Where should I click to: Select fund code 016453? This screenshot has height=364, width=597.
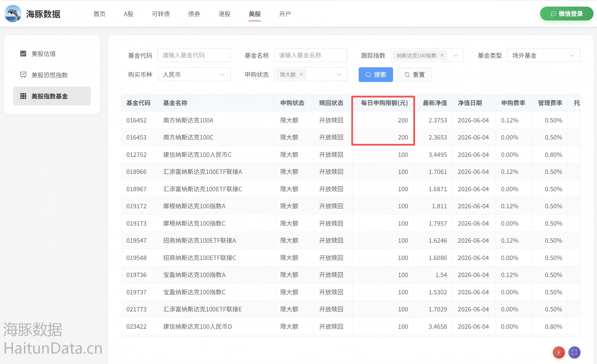pos(136,137)
